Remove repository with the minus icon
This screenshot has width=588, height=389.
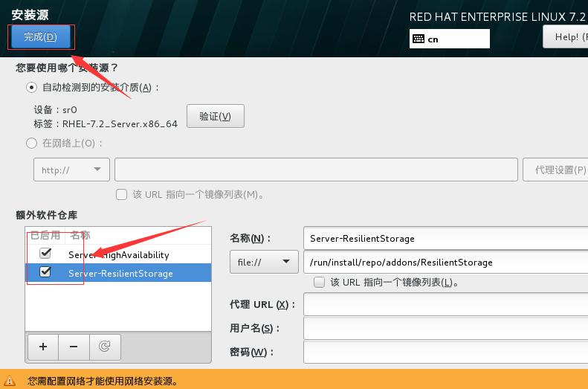[x=74, y=347]
